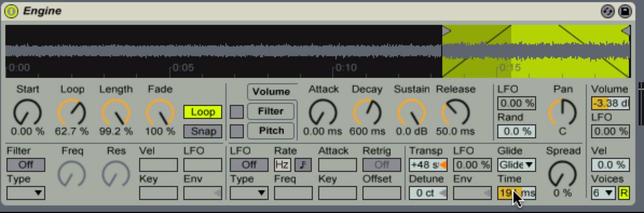Expand the Filter Type dropdown
The image size is (644, 213).
26,193
